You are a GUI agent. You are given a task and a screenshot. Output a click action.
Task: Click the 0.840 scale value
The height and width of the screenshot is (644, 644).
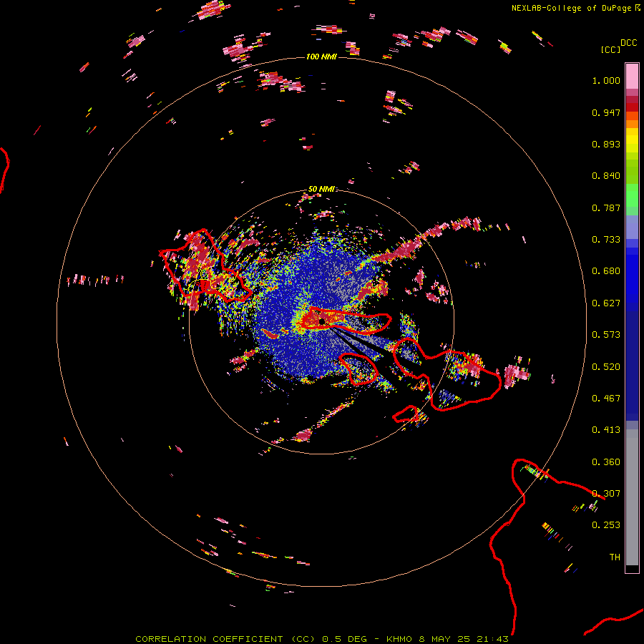606,176
